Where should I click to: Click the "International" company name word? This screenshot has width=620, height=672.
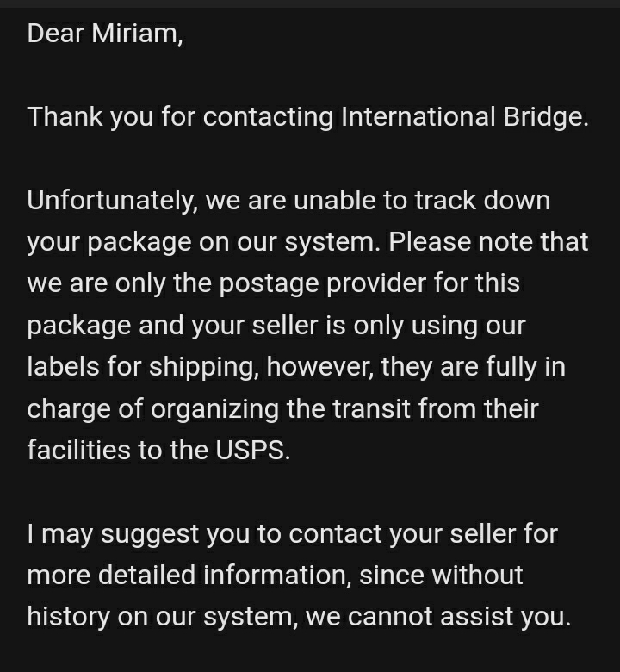click(x=418, y=117)
